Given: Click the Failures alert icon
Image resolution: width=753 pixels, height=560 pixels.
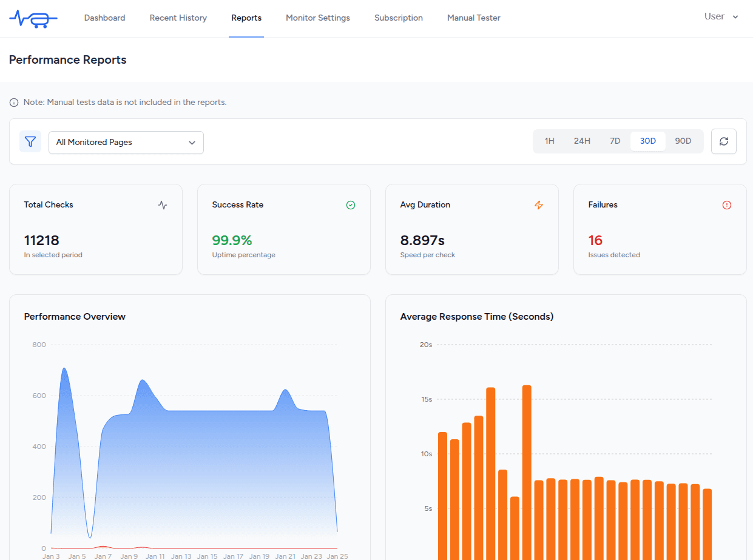Looking at the screenshot, I should [x=727, y=205].
